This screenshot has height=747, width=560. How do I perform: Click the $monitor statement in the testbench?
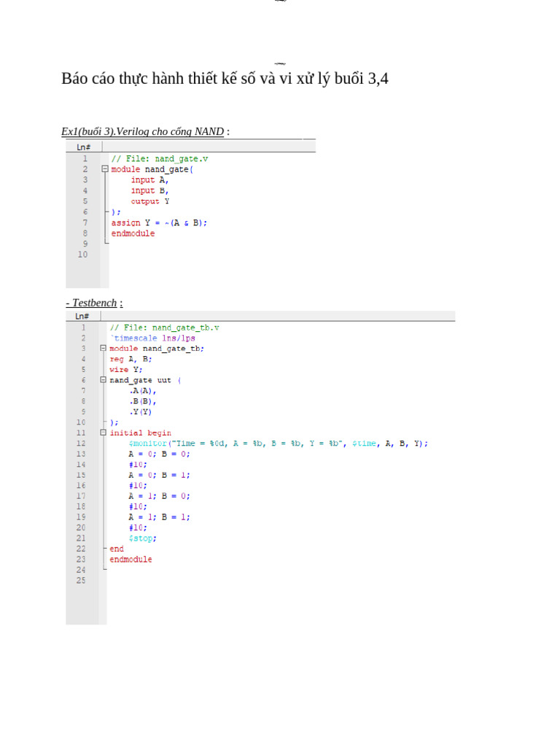(278, 444)
